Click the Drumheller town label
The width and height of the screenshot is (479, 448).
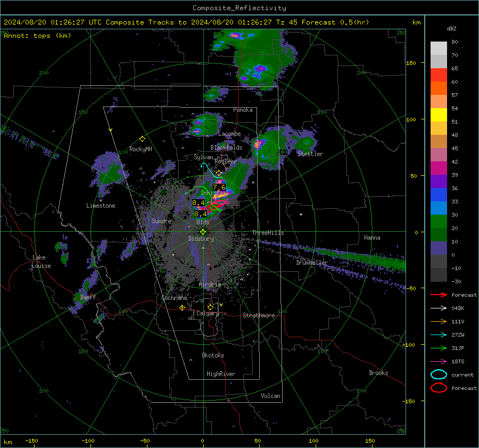coord(312,263)
